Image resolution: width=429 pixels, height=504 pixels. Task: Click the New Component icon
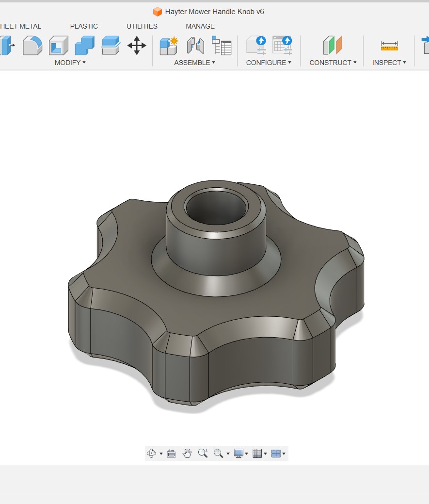tap(169, 46)
